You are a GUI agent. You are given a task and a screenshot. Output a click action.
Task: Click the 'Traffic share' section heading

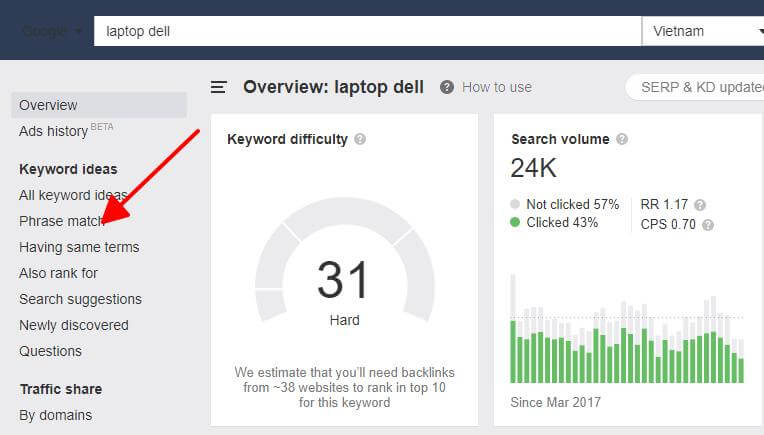coord(61,389)
